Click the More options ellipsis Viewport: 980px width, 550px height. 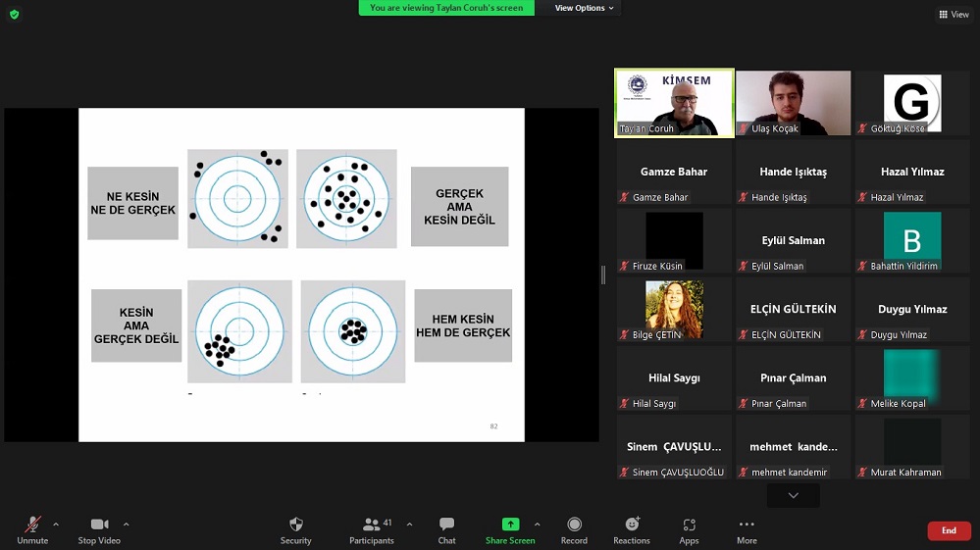[747, 525]
